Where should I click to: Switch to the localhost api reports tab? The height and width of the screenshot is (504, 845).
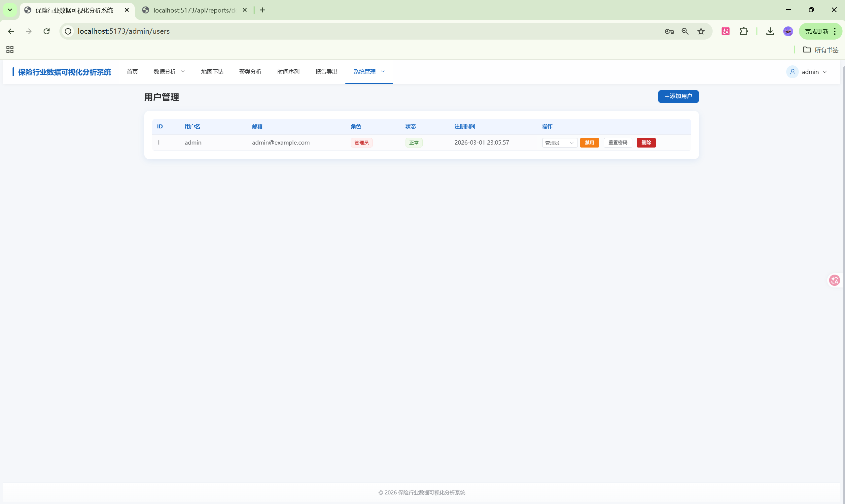pos(194,10)
